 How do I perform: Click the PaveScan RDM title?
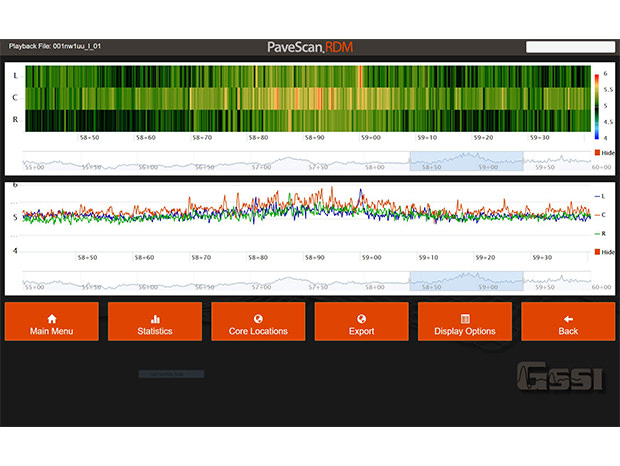click(310, 47)
